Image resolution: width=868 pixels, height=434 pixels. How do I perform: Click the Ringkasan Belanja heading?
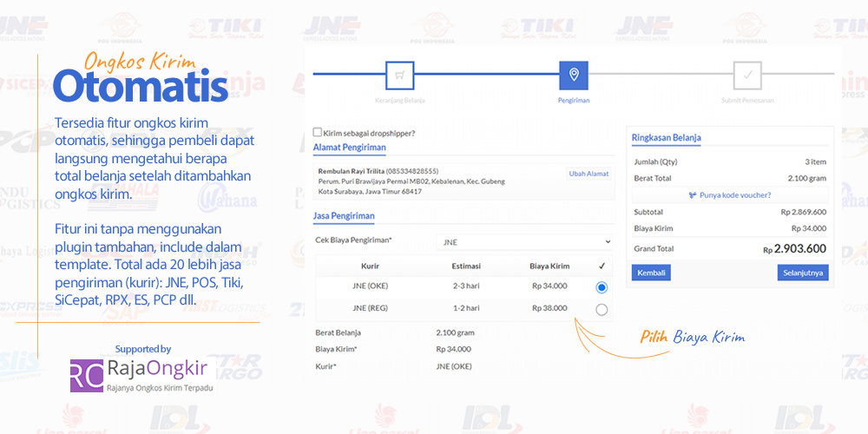click(x=667, y=137)
